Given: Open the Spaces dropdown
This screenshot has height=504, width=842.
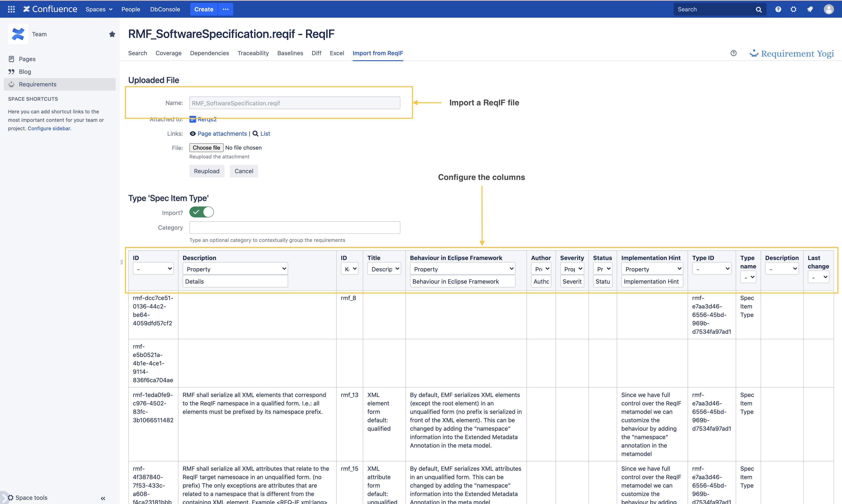Looking at the screenshot, I should tap(99, 9).
